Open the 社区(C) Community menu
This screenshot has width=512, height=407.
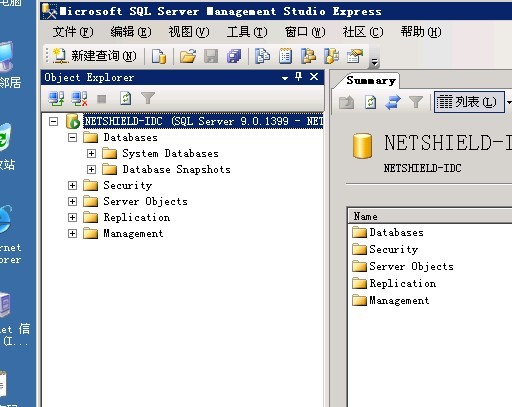pyautogui.click(x=363, y=32)
